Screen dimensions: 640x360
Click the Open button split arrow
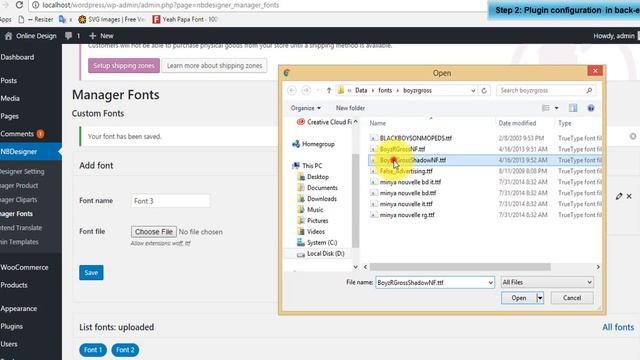point(540,298)
